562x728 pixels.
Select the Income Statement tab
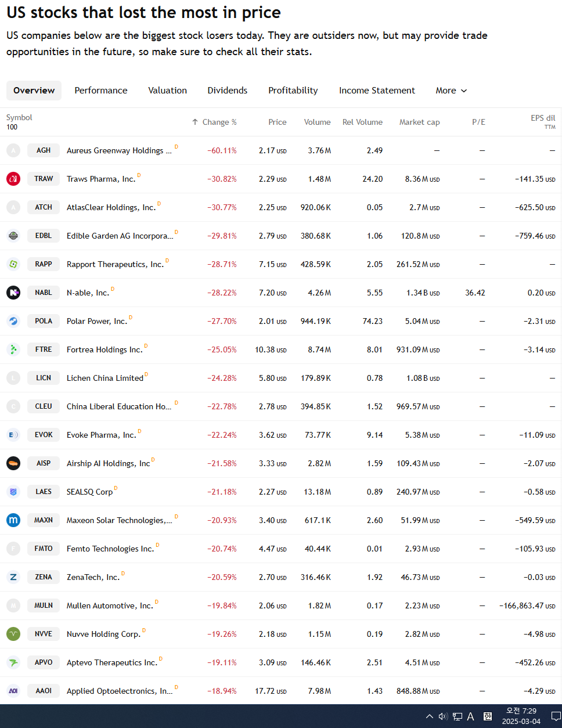(377, 91)
